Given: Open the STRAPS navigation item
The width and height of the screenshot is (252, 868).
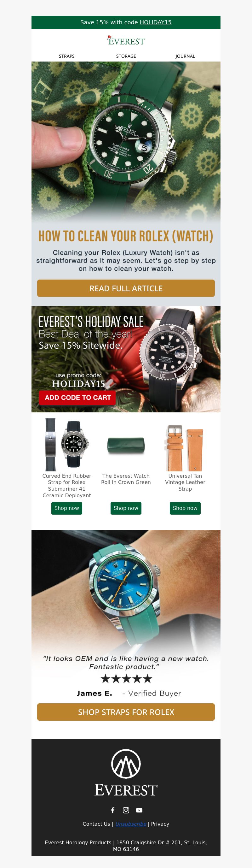Looking at the screenshot, I should point(66,56).
